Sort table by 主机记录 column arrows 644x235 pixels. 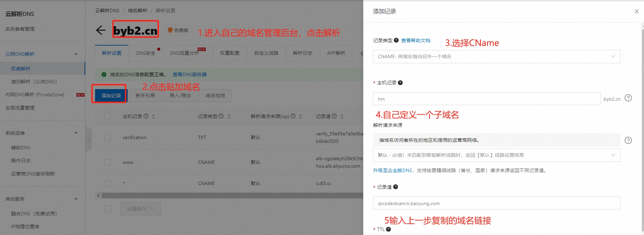153,116
